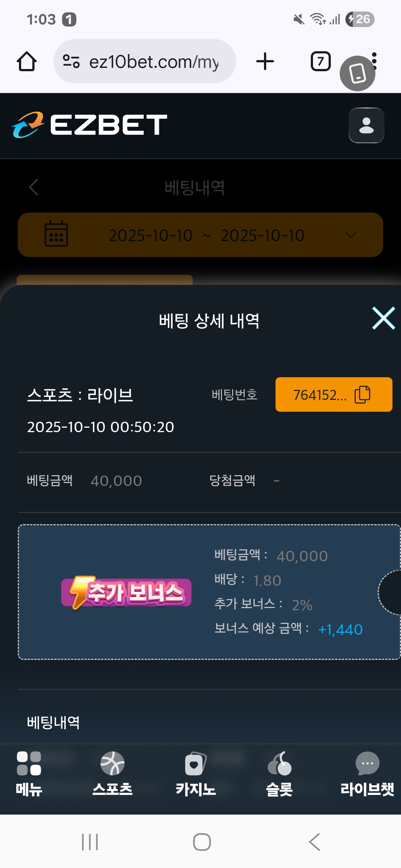Open the 메뉴 tab
This screenshot has width=401, height=868.
[29, 774]
